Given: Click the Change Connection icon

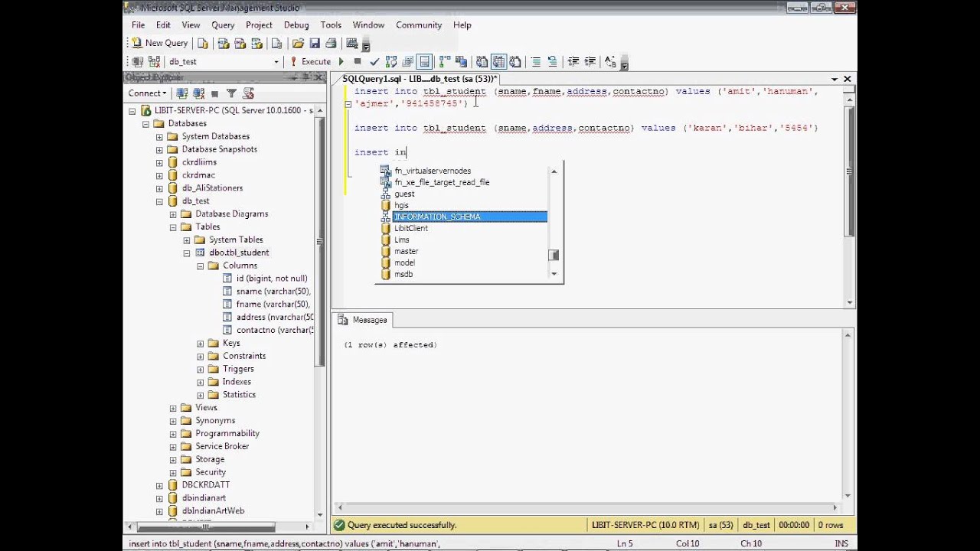Looking at the screenshot, I should 154,61.
